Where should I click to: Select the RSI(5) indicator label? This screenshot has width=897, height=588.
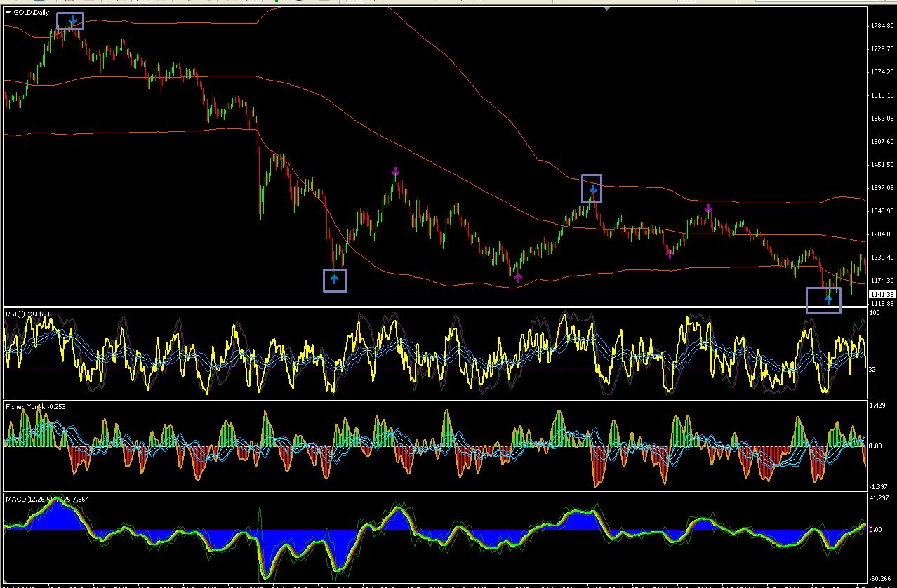(28, 314)
